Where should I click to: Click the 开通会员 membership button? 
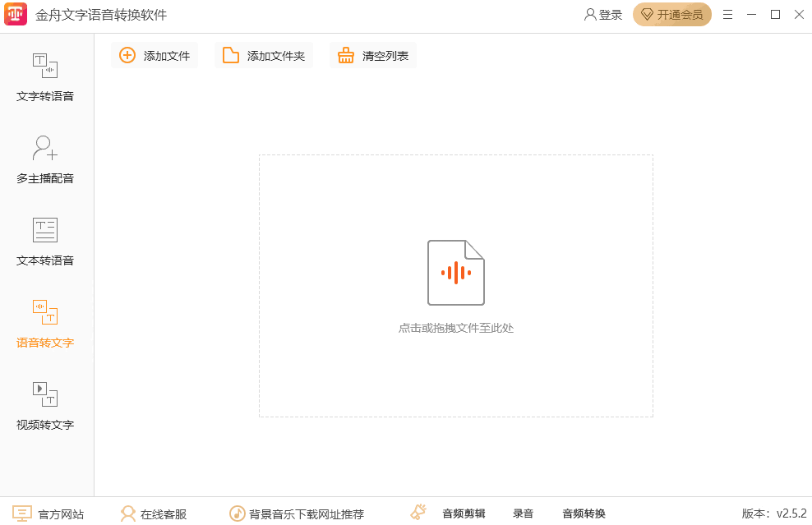pos(671,14)
